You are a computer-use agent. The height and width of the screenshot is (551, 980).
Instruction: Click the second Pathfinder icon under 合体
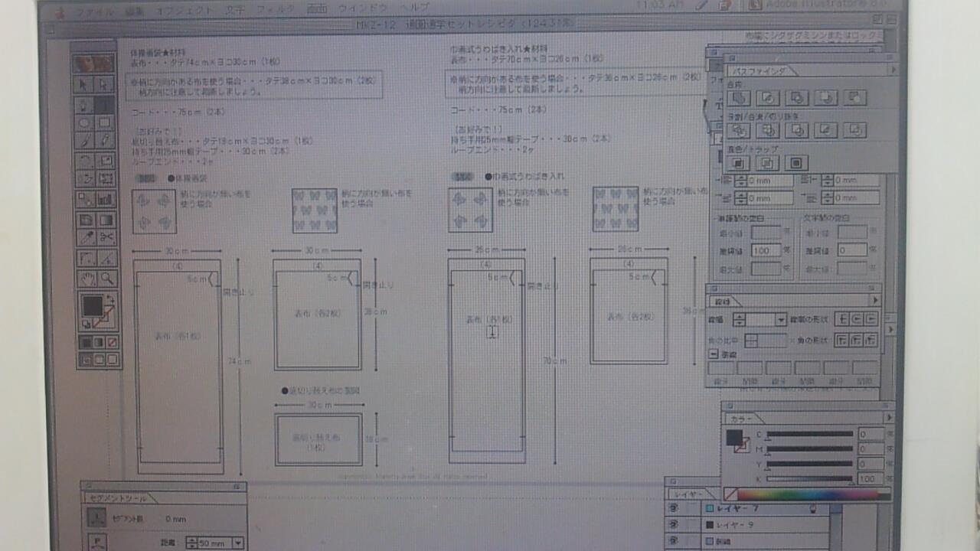tap(767, 98)
